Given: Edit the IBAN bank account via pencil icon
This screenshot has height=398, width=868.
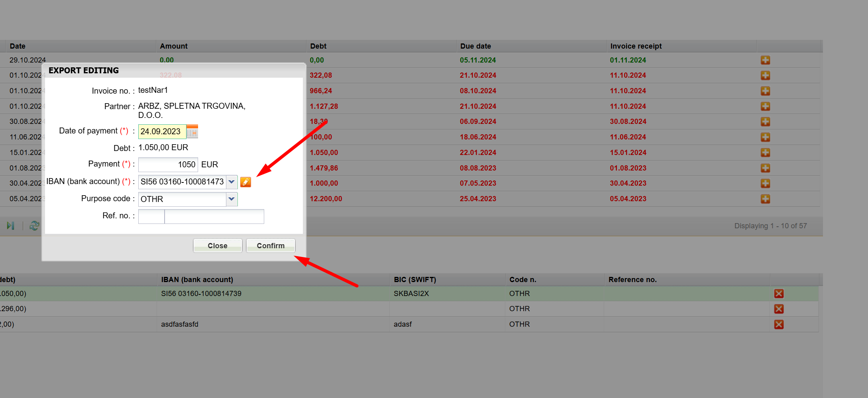Looking at the screenshot, I should coord(245,182).
